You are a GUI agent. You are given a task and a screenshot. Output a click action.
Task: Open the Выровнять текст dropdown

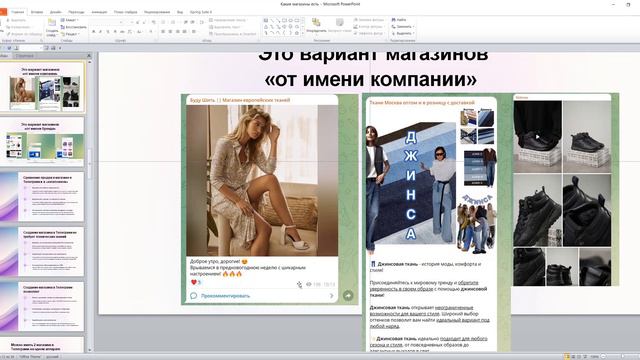(225, 27)
